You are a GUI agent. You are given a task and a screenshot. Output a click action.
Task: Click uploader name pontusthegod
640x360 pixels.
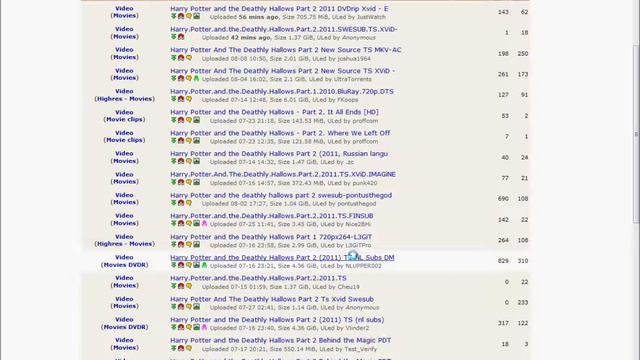pos(357,204)
